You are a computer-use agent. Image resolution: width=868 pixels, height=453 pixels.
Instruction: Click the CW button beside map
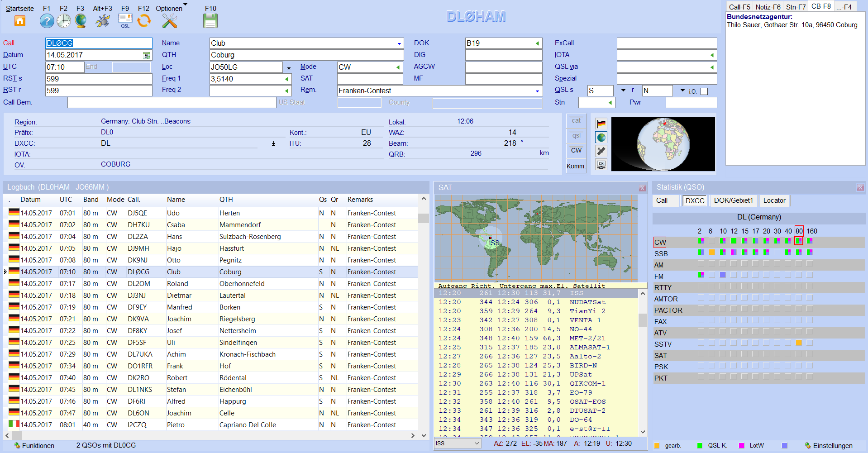pos(576,150)
